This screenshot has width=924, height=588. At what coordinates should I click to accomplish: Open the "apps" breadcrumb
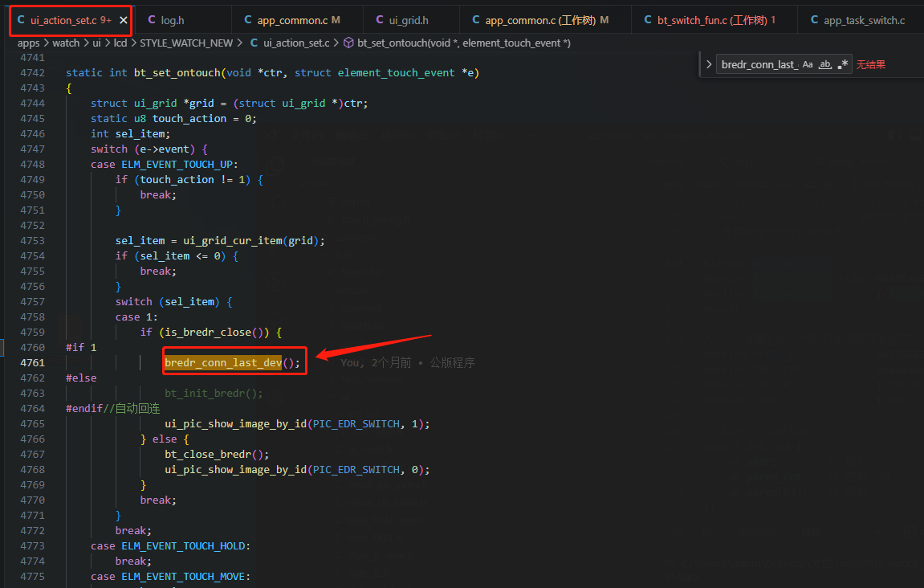point(28,43)
